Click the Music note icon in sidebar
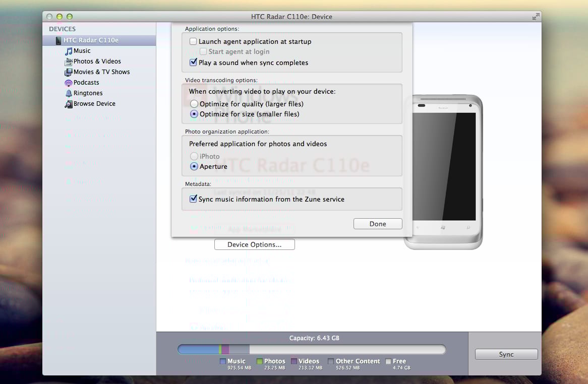 (69, 51)
